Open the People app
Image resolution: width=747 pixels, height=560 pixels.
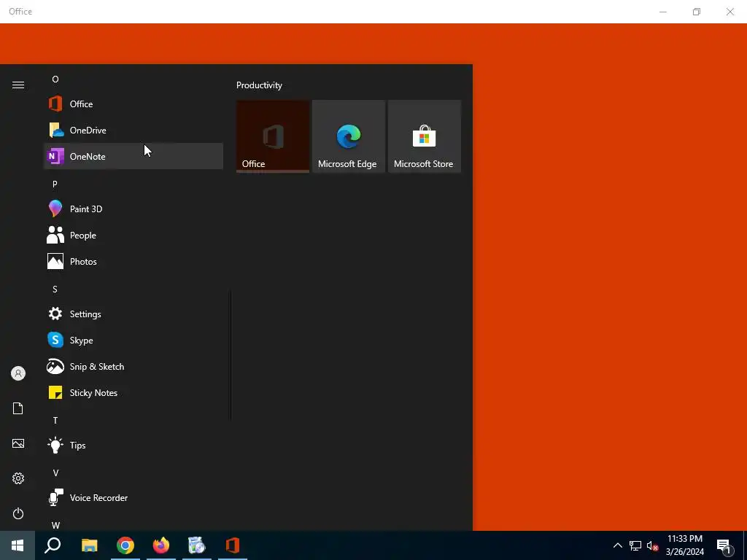(133, 236)
